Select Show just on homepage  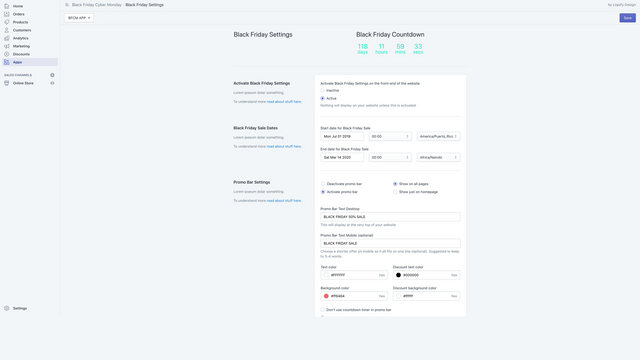point(395,192)
